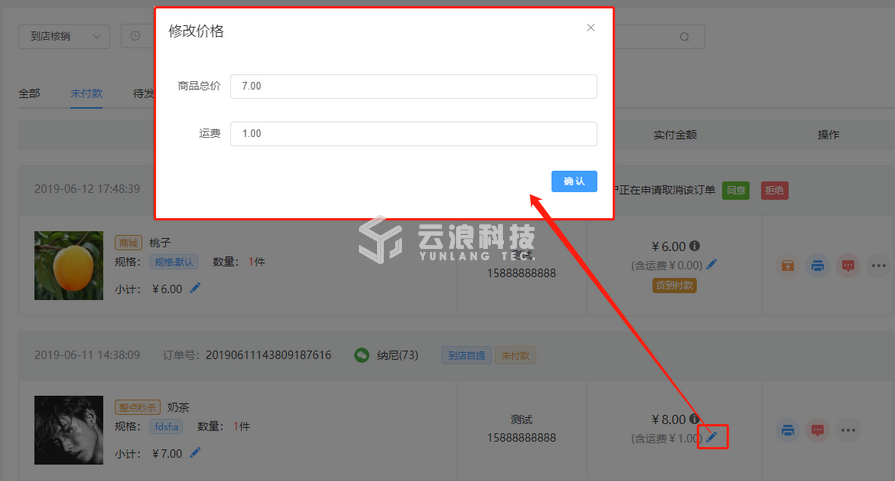
Task: Open more options for the 奶茶 order
Action: coord(848,431)
